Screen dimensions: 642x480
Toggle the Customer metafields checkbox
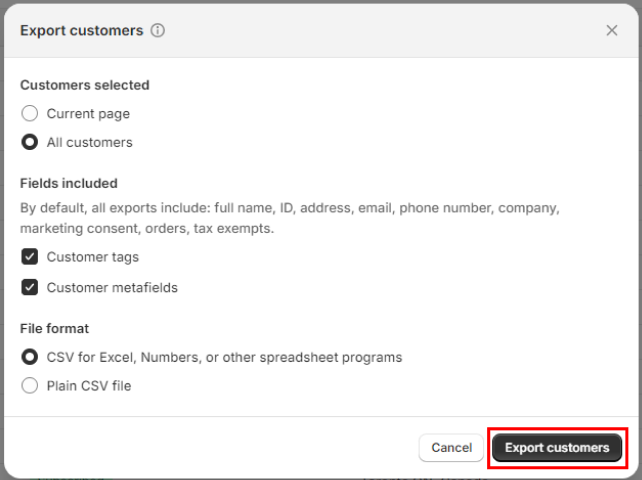click(30, 288)
